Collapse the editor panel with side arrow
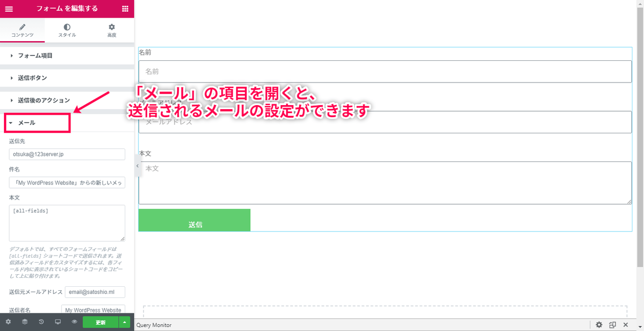 point(138,166)
